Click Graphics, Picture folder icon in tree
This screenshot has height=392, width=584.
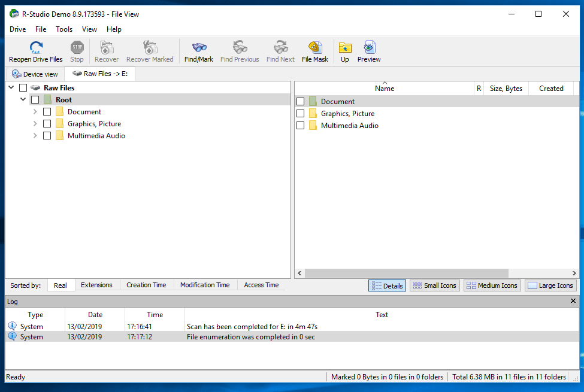59,124
